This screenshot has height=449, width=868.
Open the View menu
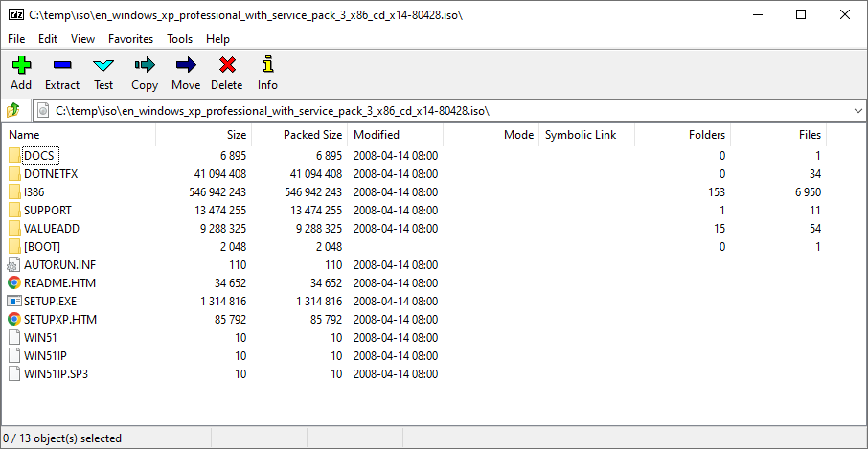click(83, 39)
